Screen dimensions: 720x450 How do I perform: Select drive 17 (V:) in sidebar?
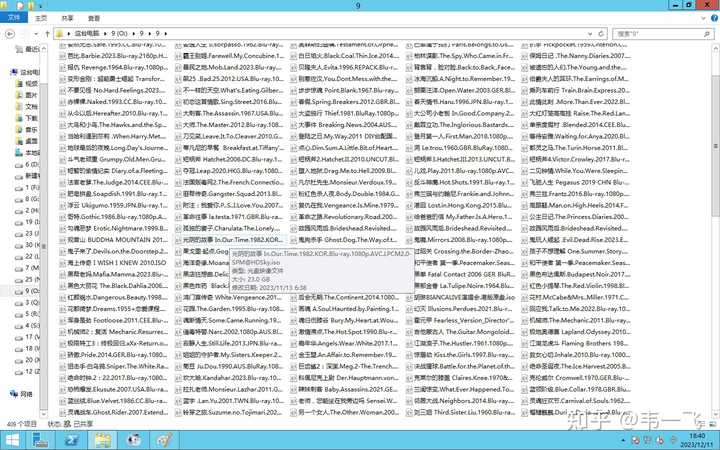click(x=28, y=337)
